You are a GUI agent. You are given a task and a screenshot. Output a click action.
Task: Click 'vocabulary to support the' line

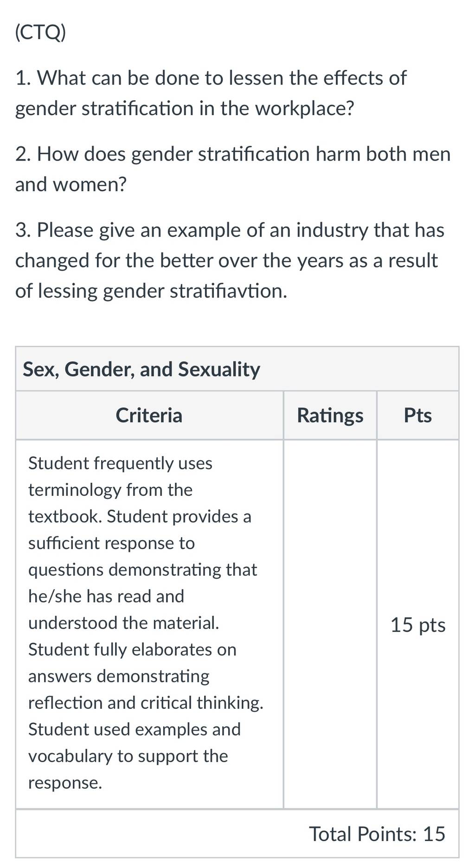click(128, 756)
